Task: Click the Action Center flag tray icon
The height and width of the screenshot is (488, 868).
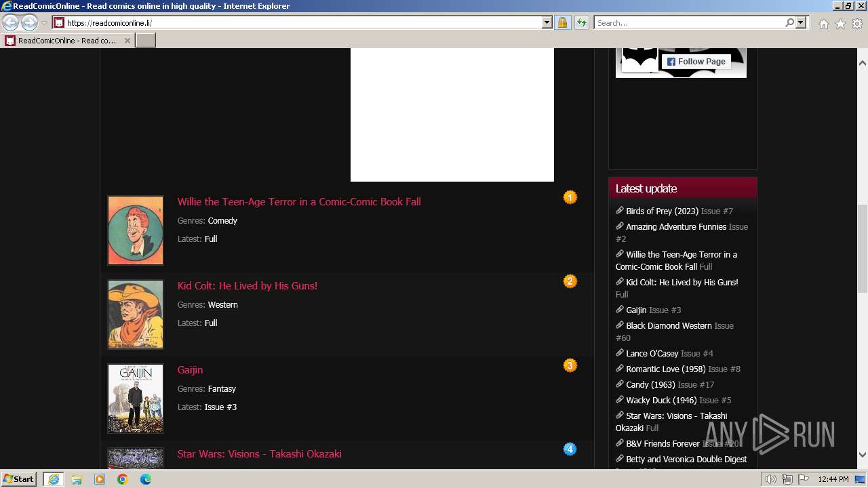Action: coord(804,479)
